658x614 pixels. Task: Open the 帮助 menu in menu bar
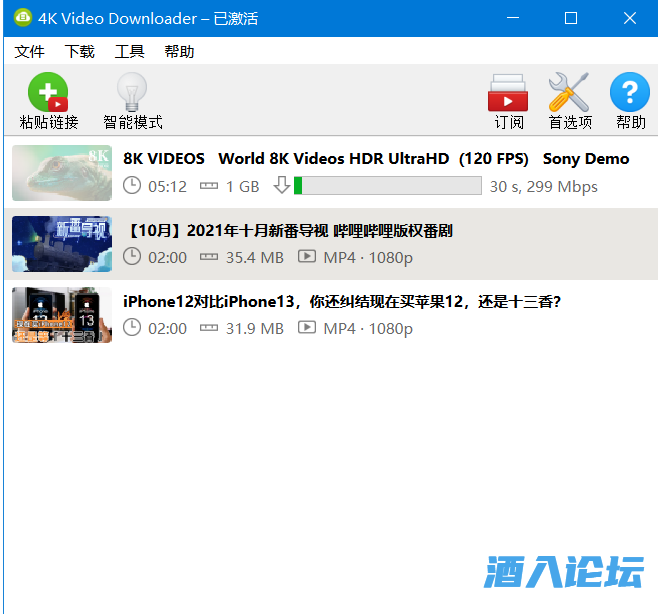[180, 52]
